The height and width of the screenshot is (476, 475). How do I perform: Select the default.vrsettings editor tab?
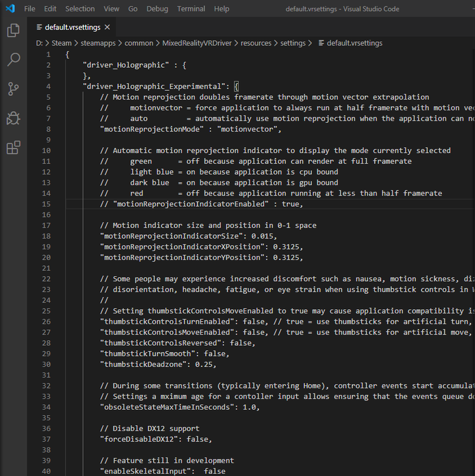(x=72, y=27)
